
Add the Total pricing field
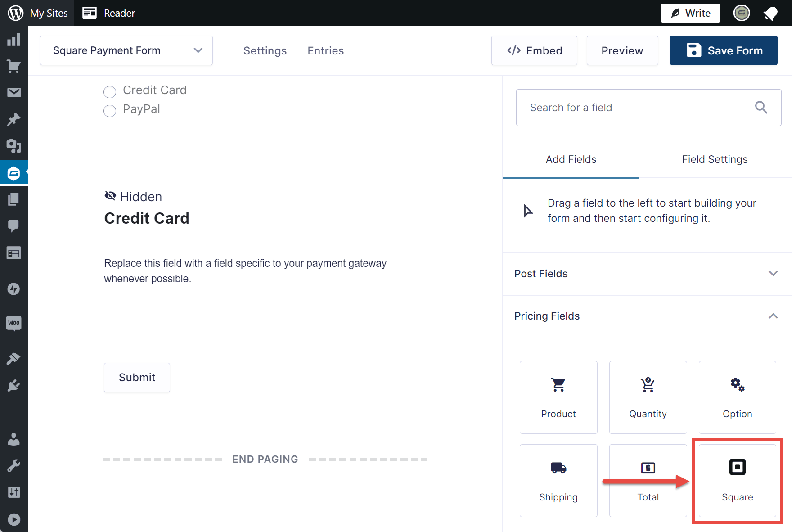click(x=648, y=481)
